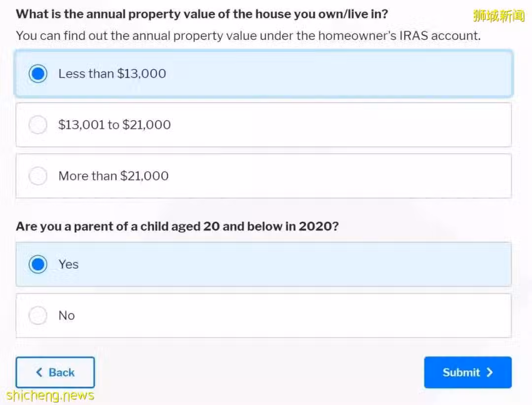
Task: Select Yes radio button for child question
Action: click(37, 265)
